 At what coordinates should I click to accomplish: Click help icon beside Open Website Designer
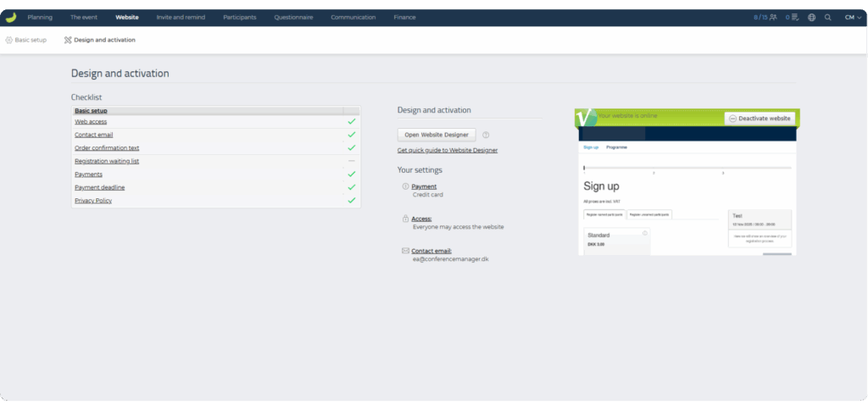pos(486,135)
